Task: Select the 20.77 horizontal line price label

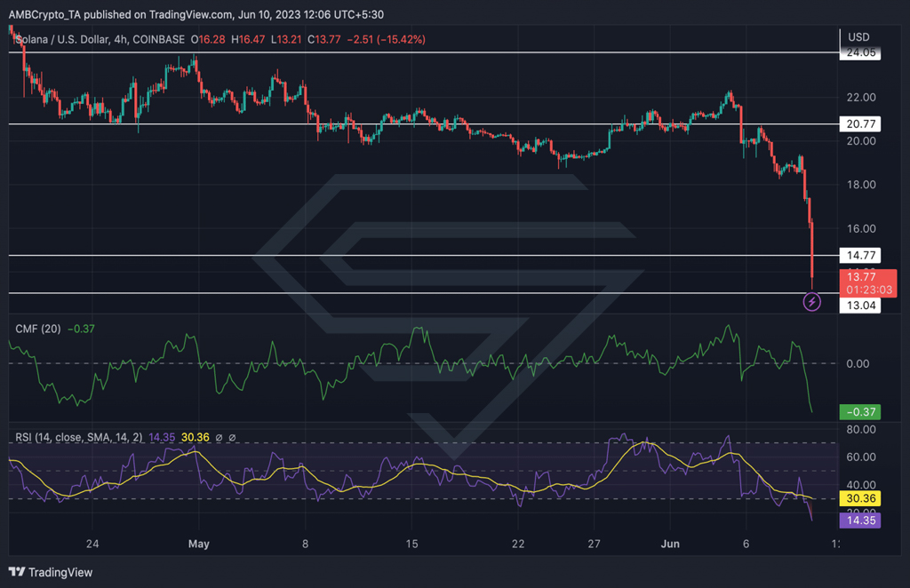Action: 860,123
